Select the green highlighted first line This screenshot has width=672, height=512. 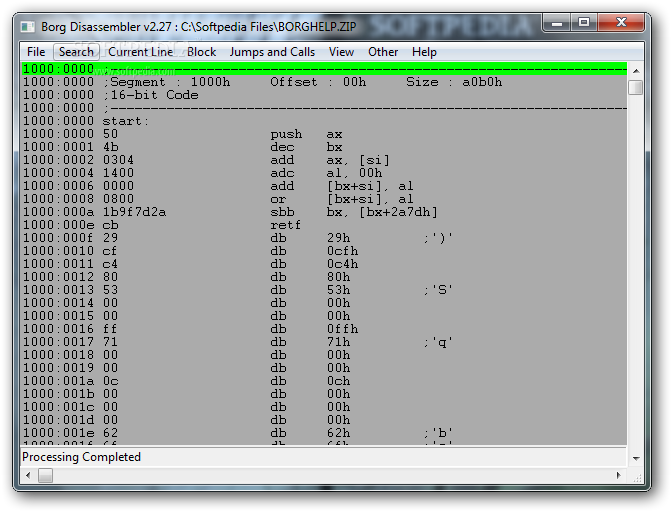324,69
